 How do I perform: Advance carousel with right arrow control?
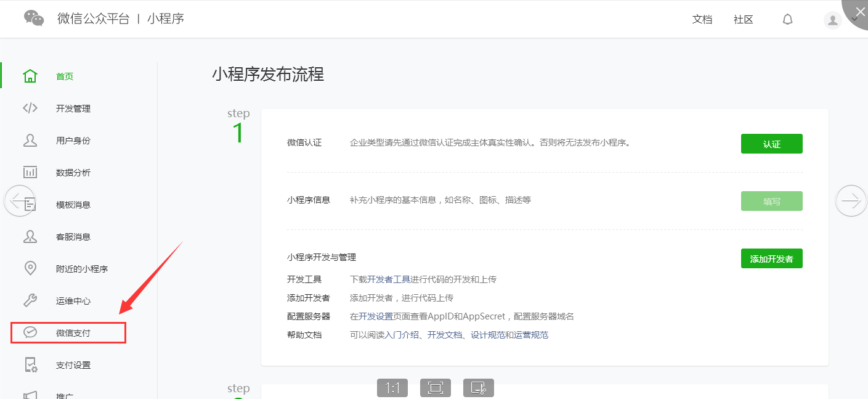(x=851, y=200)
